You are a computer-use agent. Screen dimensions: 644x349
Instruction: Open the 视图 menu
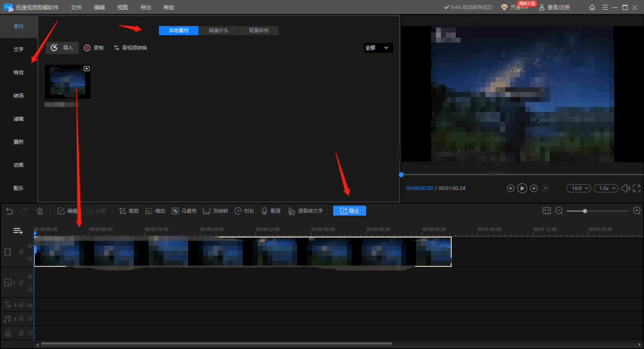(123, 8)
